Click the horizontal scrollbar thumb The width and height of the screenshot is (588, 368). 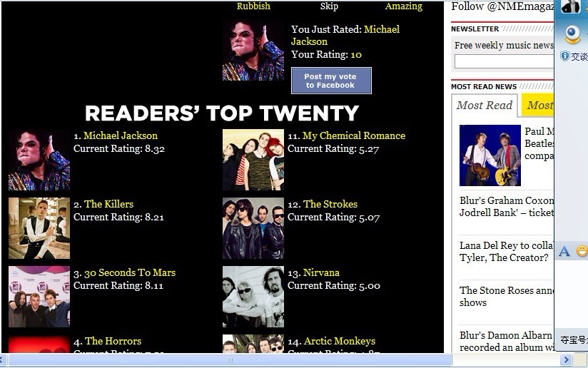click(230, 360)
